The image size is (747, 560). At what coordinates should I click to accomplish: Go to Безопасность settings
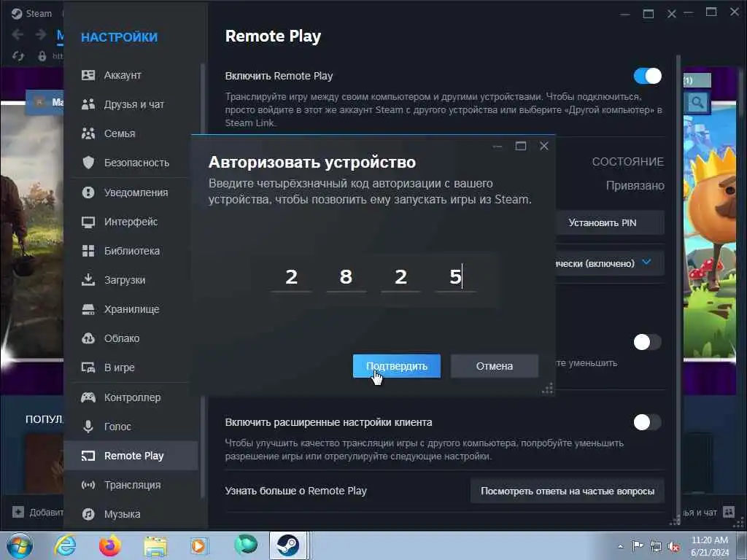(131, 163)
